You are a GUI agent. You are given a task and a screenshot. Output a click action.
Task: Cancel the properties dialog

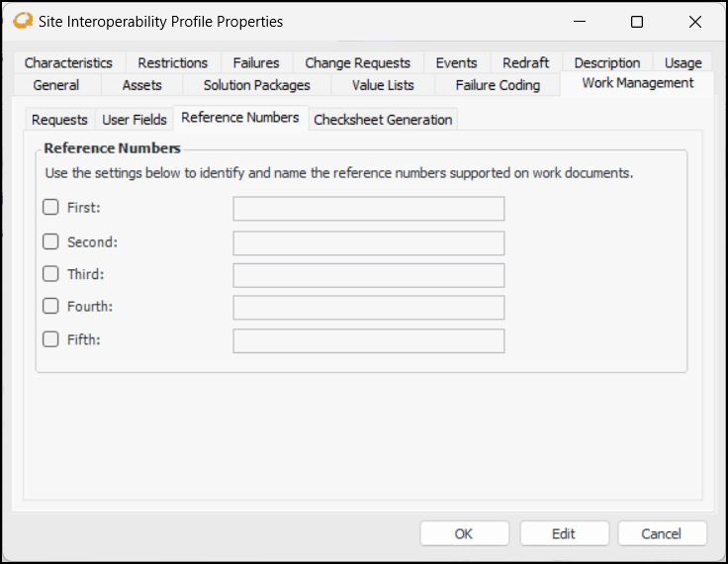pyautogui.click(x=662, y=533)
